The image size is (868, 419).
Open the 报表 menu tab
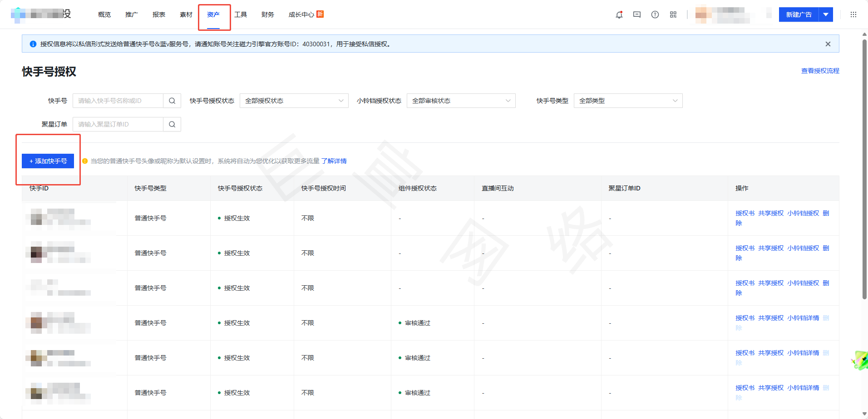[x=159, y=15]
